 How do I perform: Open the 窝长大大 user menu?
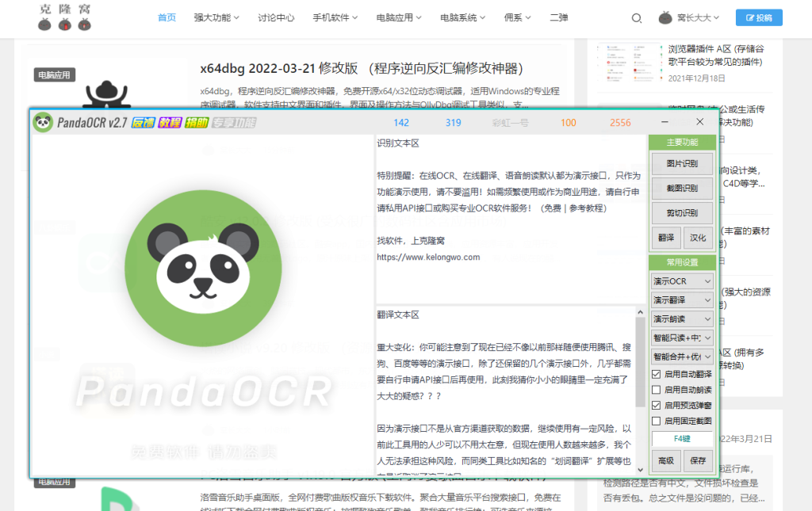[698, 17]
